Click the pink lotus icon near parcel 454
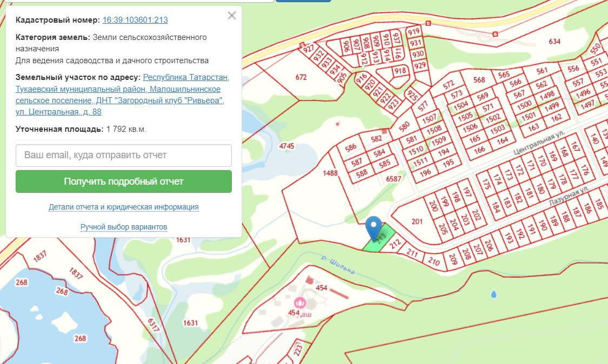Image resolution: width=608 pixels, height=364 pixels. tap(300, 302)
